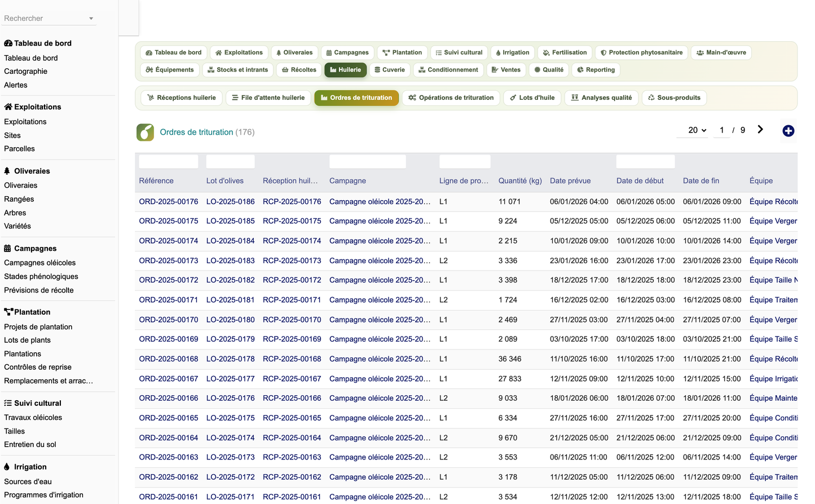Click the Lots d'huile icon
The image size is (815, 504).
pyautogui.click(x=513, y=98)
